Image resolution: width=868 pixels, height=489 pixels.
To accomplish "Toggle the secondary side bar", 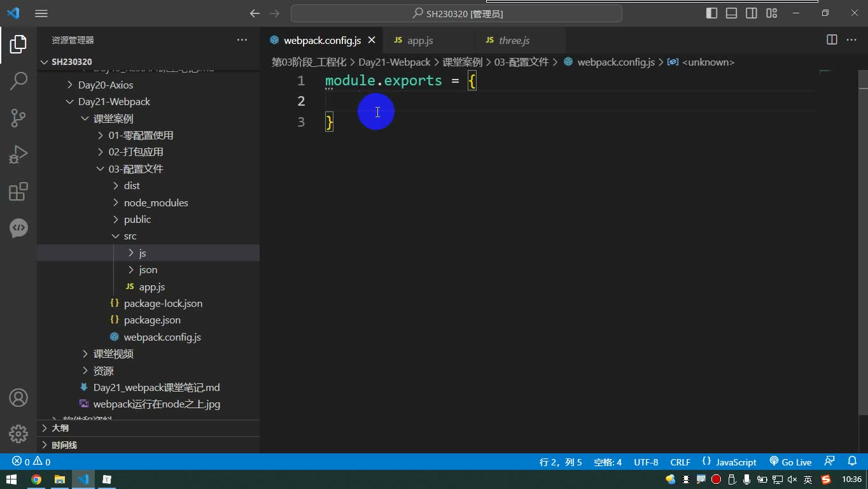I will coord(752,13).
